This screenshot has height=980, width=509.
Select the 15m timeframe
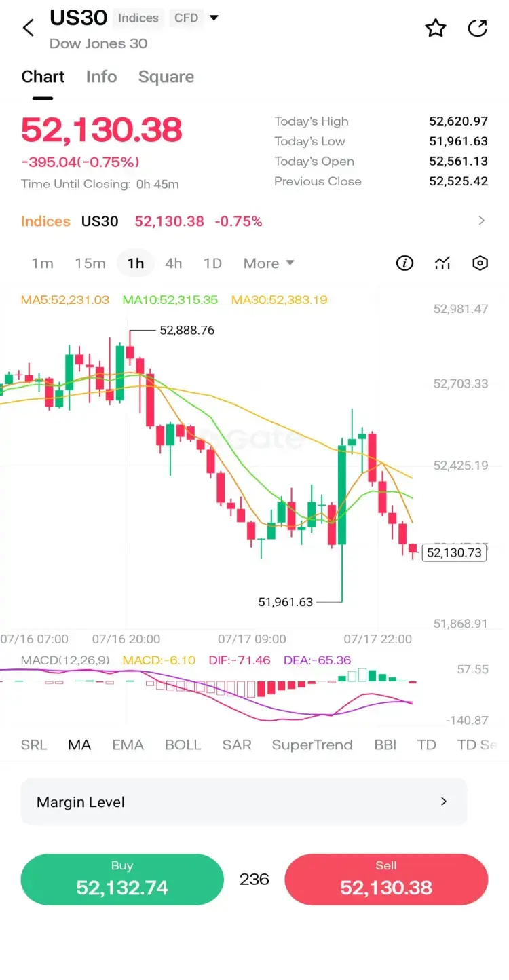90,263
